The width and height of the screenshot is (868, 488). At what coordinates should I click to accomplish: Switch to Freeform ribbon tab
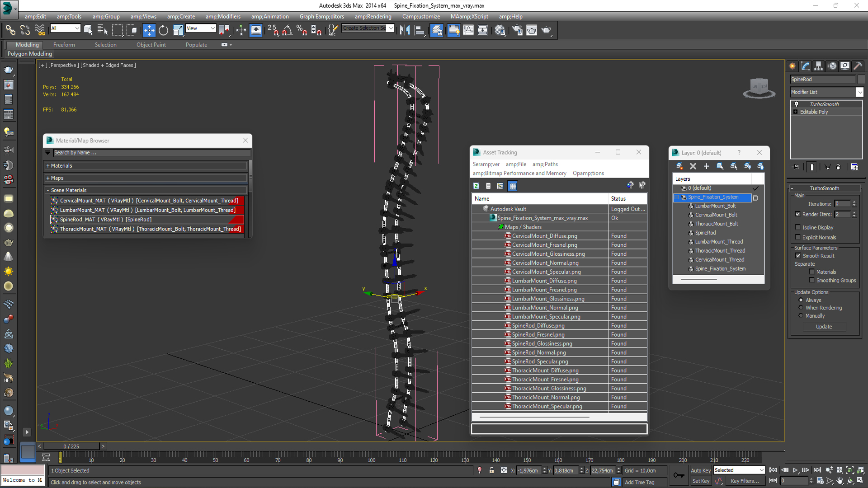pos(64,45)
